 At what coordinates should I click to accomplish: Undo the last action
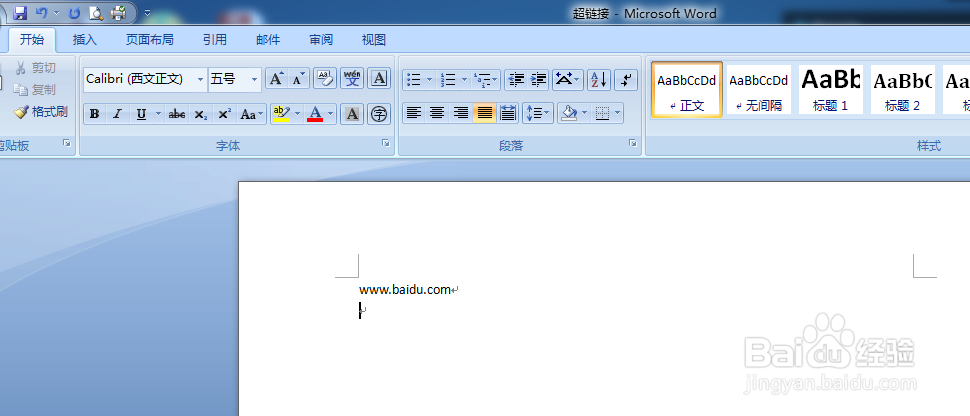coord(41,12)
